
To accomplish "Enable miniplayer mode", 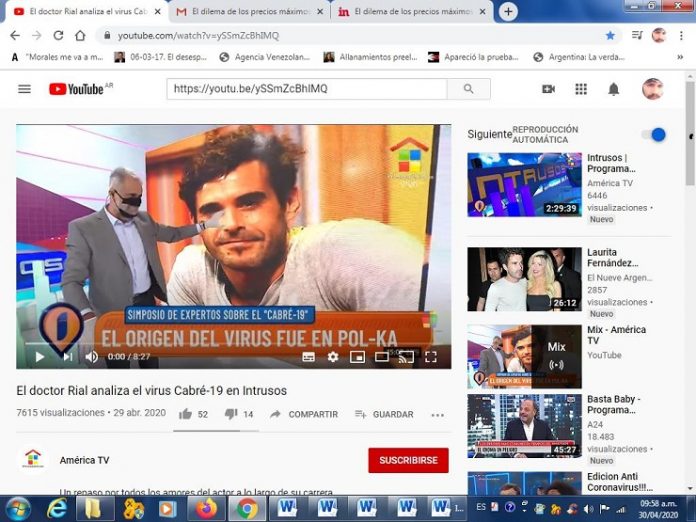I will click(357, 356).
